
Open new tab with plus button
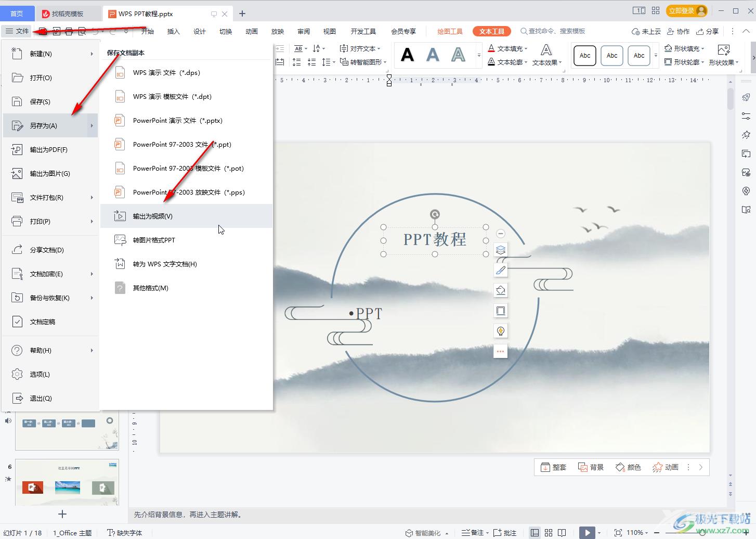point(242,14)
